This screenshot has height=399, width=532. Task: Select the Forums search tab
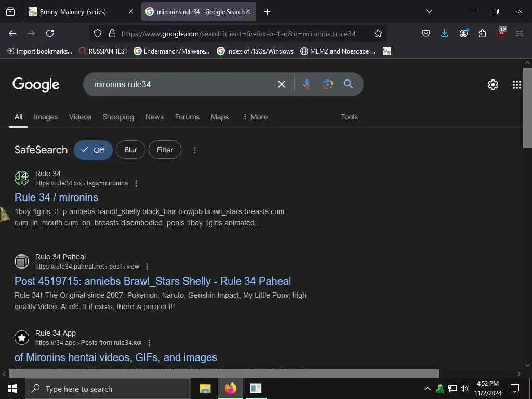[187, 117]
